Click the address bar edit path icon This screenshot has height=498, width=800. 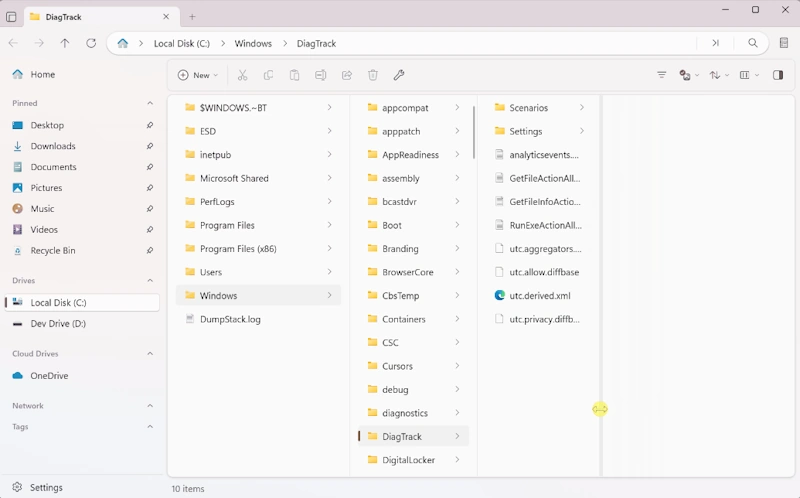(715, 43)
